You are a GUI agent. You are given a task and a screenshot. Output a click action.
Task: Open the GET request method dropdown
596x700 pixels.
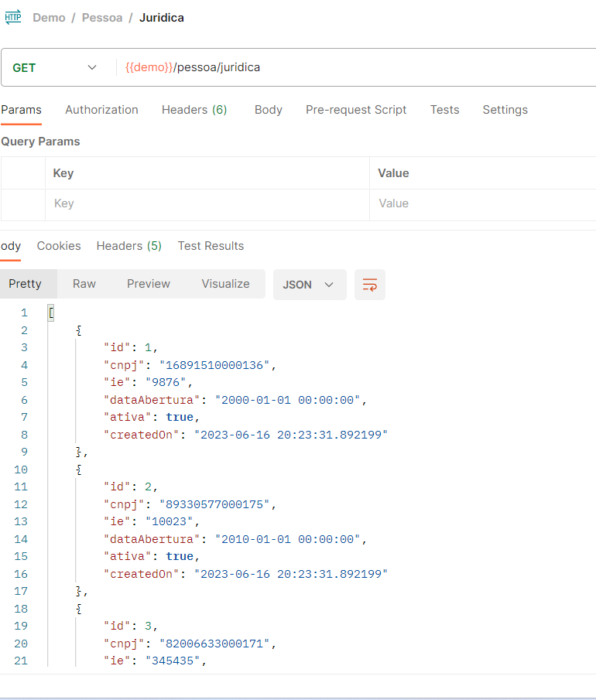[x=54, y=67]
